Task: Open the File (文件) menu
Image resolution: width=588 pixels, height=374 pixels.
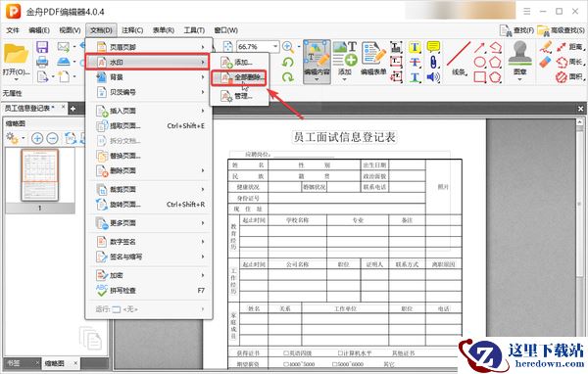Action: tap(13, 30)
